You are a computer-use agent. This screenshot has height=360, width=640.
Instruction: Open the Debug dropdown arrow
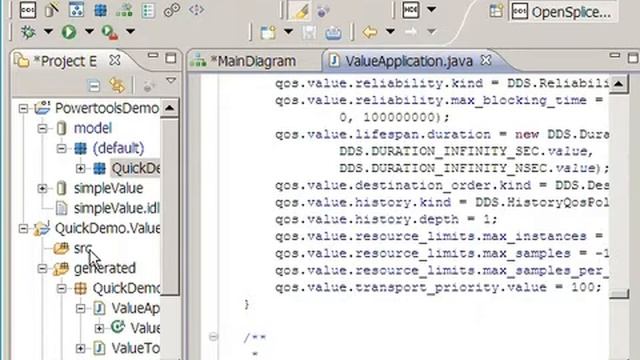(48, 31)
